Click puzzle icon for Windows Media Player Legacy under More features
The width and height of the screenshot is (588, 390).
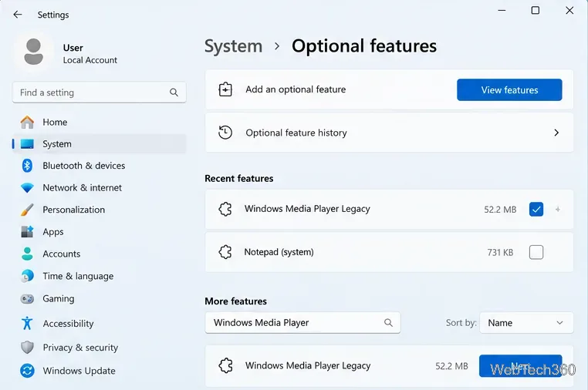225,365
